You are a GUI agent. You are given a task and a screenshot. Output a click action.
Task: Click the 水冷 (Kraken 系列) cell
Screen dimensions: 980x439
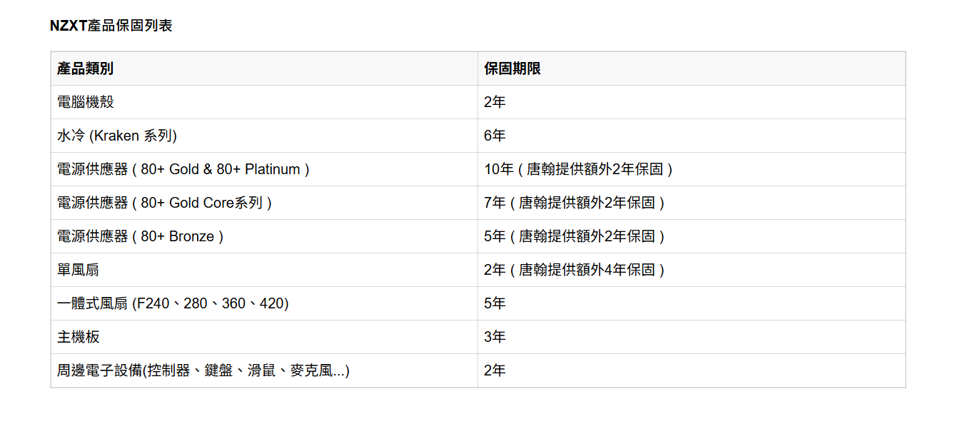point(117,136)
